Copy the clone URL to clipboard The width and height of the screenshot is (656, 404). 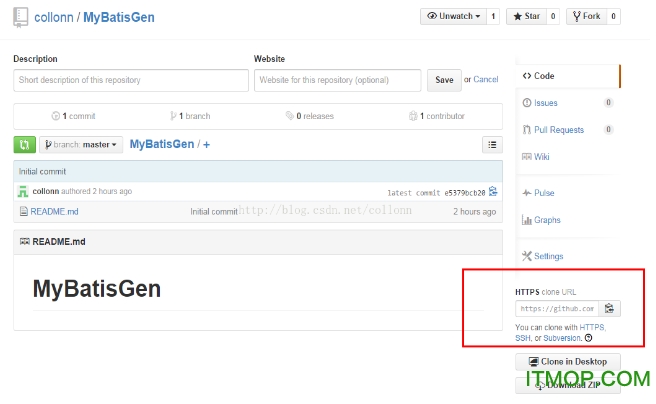click(x=610, y=309)
